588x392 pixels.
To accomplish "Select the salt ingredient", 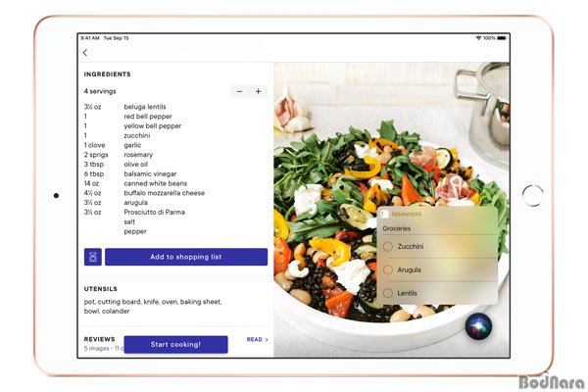I will tap(129, 221).
